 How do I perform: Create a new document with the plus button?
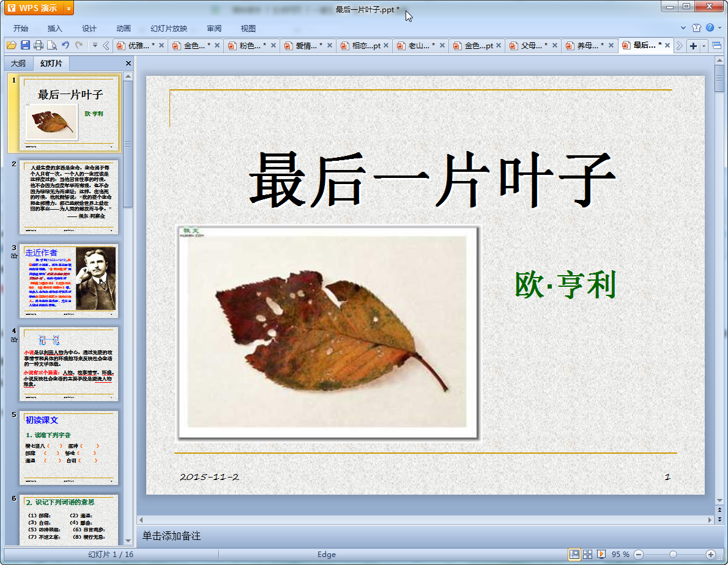coord(693,45)
